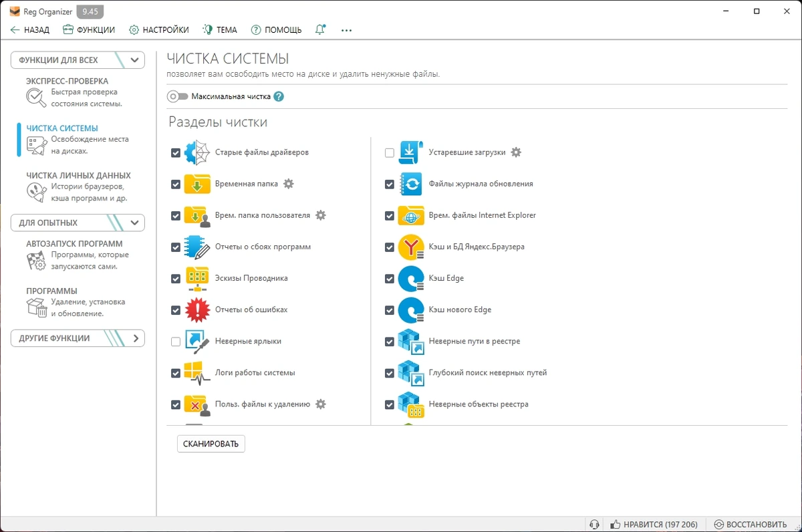Click the СКАНИРОВАТЬ button

tap(211, 444)
